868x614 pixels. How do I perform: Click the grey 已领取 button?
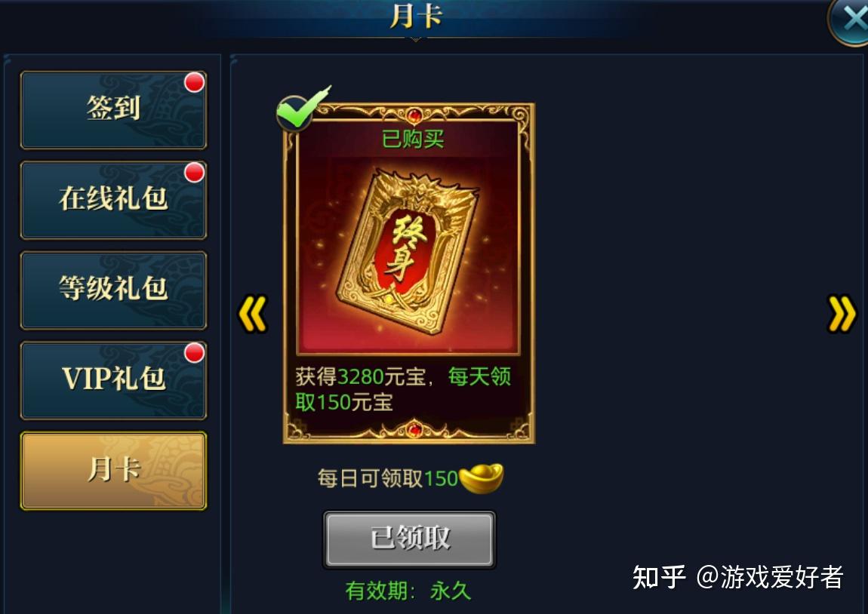click(x=410, y=539)
